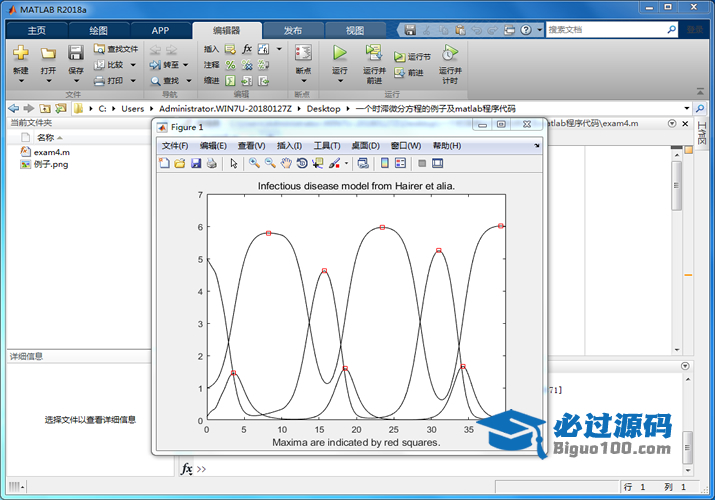Screen dimensions: 715x500
Task: Click Save Figure icon in Figure toolbar
Action: 196,163
